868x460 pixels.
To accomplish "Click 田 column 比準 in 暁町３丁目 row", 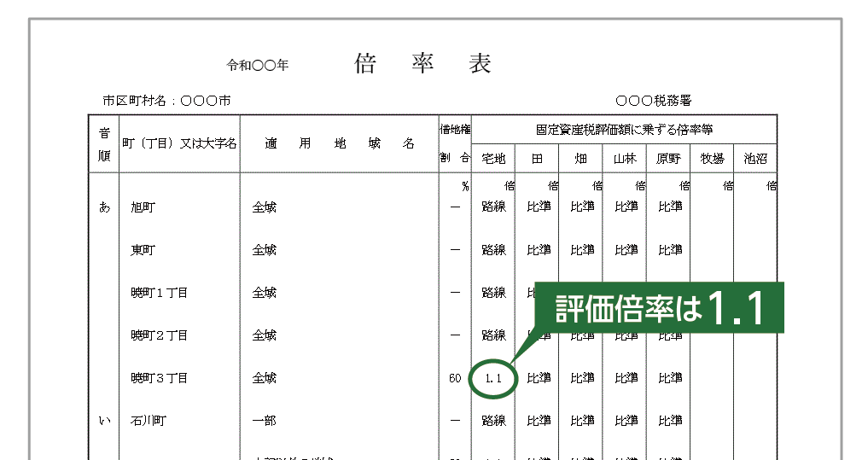I will 539,378.
